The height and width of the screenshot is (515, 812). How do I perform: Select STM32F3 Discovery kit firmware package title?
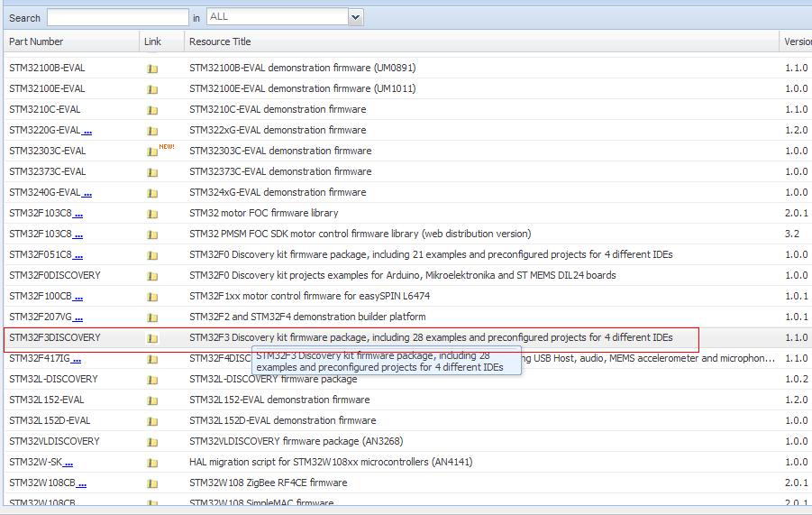(x=431, y=337)
